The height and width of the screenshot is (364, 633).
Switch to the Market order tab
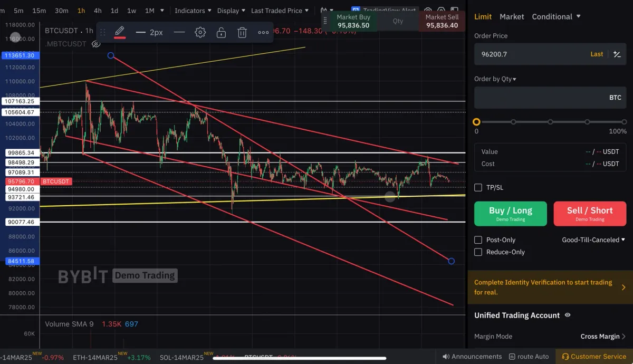coord(512,16)
